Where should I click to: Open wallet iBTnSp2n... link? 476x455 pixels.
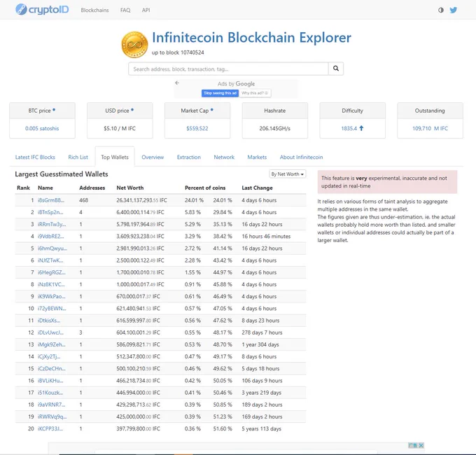(50, 212)
